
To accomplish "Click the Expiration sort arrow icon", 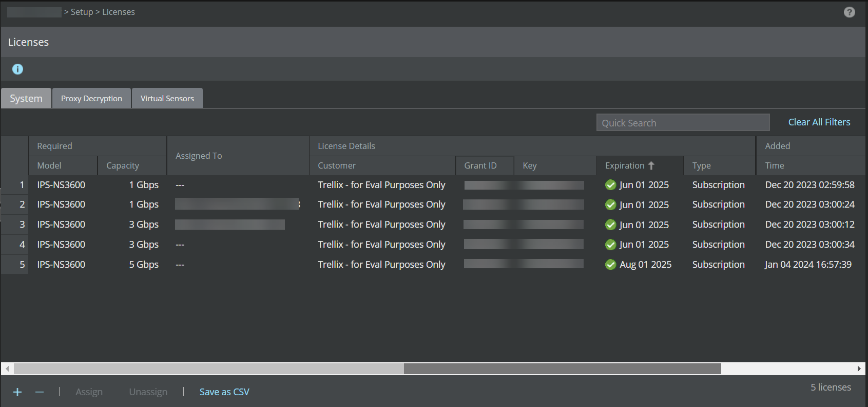I will click(651, 165).
